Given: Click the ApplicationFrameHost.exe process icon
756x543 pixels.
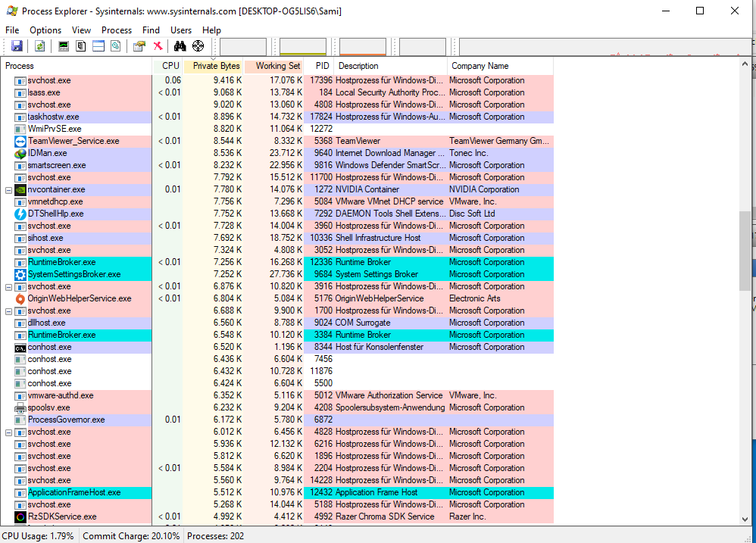Looking at the screenshot, I should point(20,493).
